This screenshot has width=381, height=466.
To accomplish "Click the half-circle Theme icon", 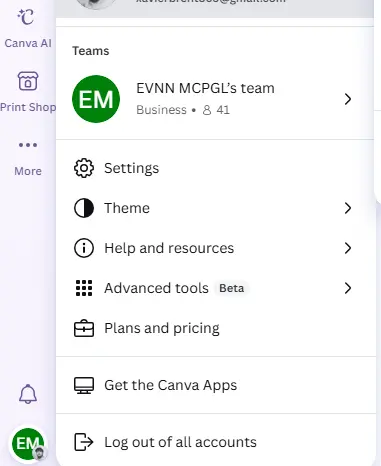I will (x=84, y=208).
